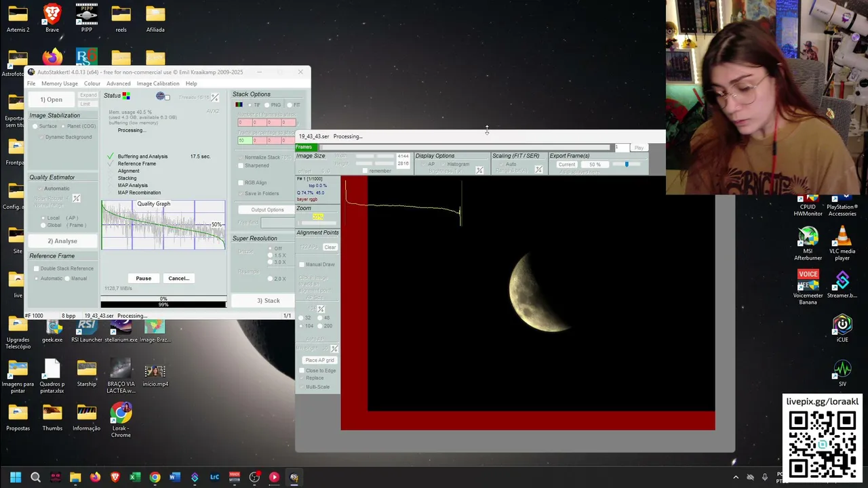The image size is (868, 488).
Task: Click the Brightness adjust icon
Action: click(479, 170)
